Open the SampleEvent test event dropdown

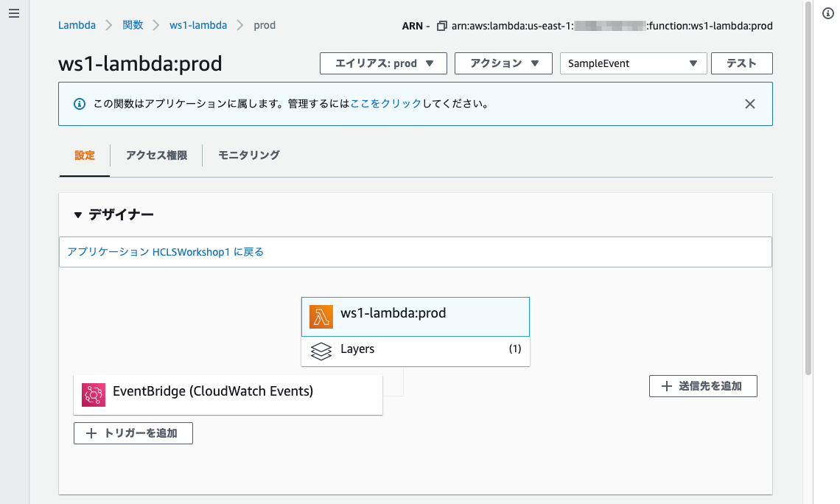pyautogui.click(x=633, y=63)
